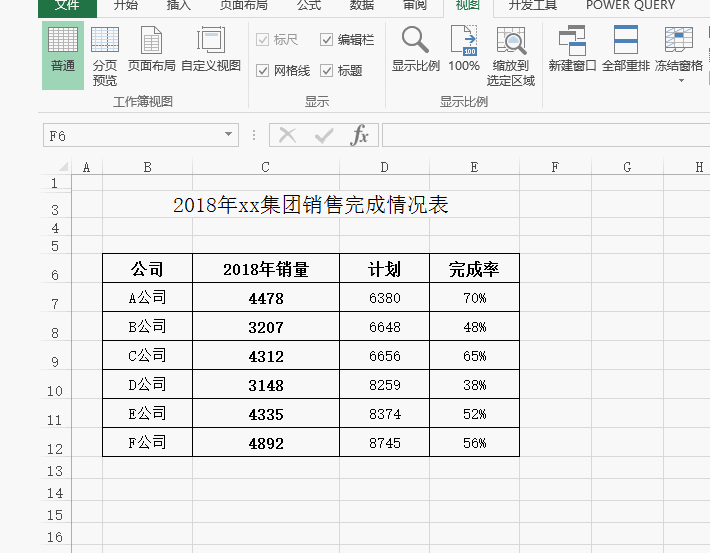Switch to the Insert (插入) ribbon tab

pos(178,5)
